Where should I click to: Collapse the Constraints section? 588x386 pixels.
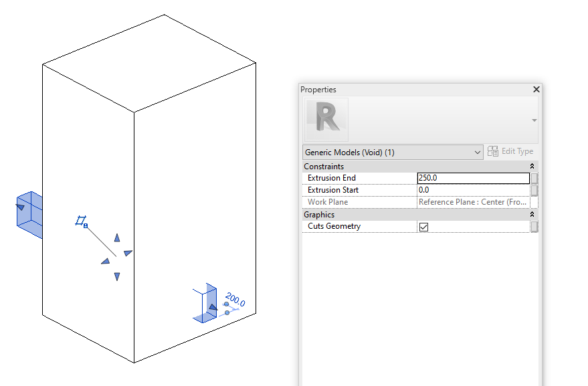[532, 166]
